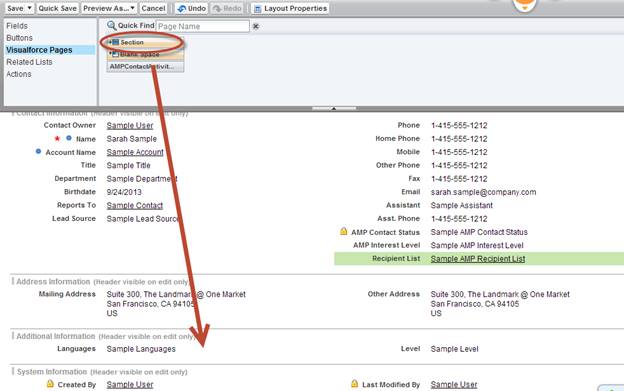Select the Blank Space palette item

tap(145, 54)
